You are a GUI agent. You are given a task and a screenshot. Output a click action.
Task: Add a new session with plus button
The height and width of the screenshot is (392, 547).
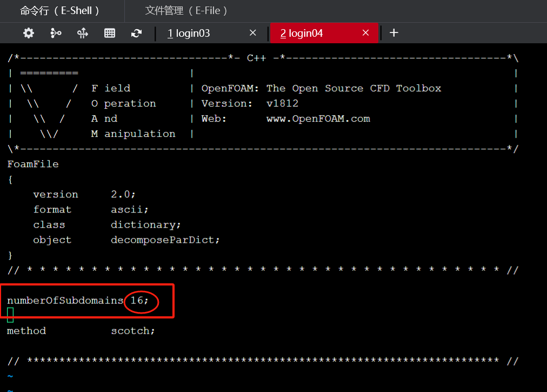(x=394, y=33)
